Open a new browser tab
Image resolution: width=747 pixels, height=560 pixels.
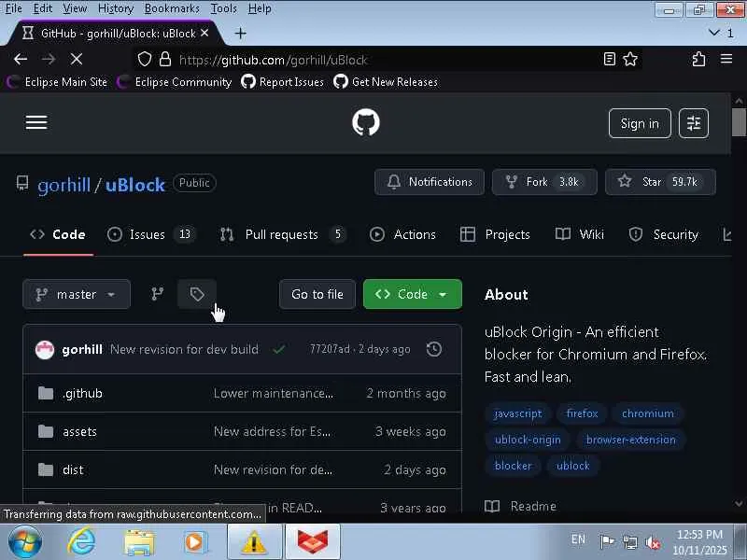click(241, 34)
